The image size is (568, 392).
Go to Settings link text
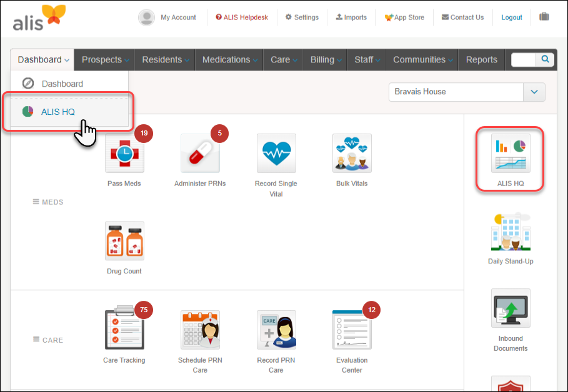[x=306, y=17]
